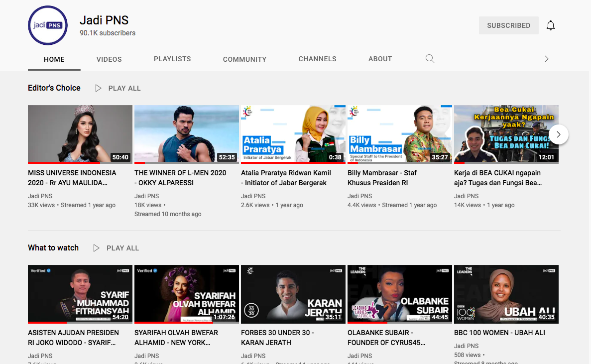Play all What to watch videos
591x364 pixels.
[116, 248]
